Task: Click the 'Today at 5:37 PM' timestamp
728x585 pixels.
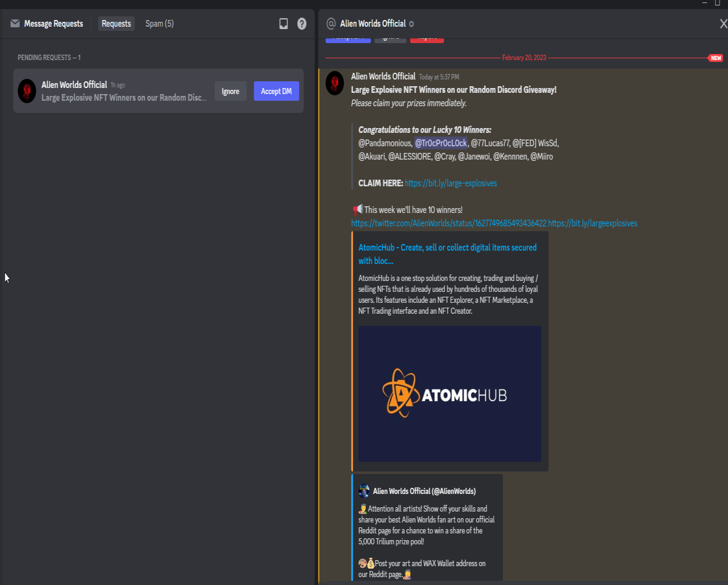Action: tap(439, 77)
